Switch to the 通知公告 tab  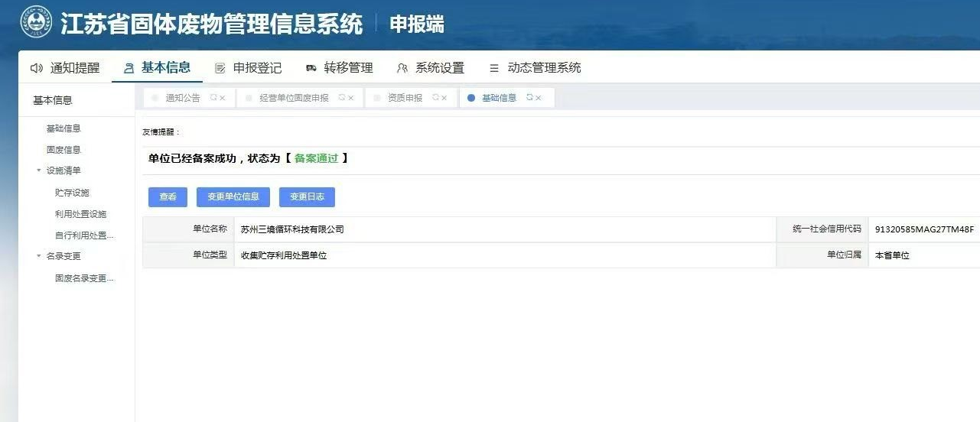pyautogui.click(x=183, y=98)
